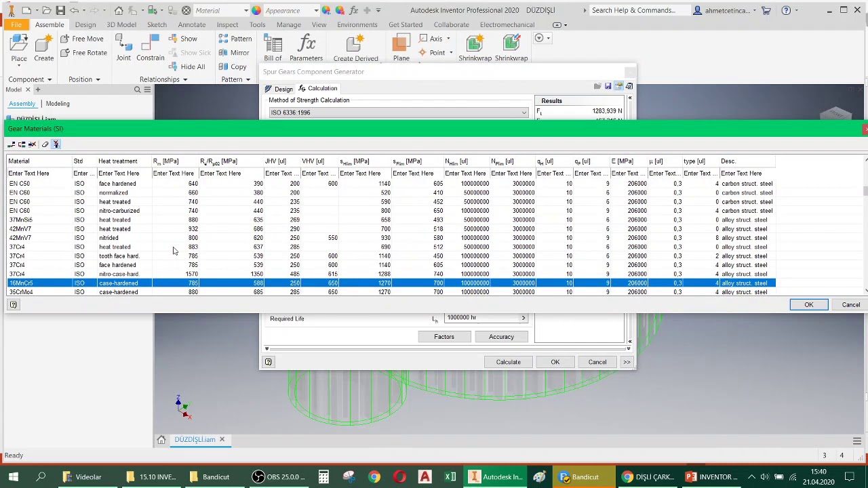
Task: Select the Constrain tool
Action: 150,49
